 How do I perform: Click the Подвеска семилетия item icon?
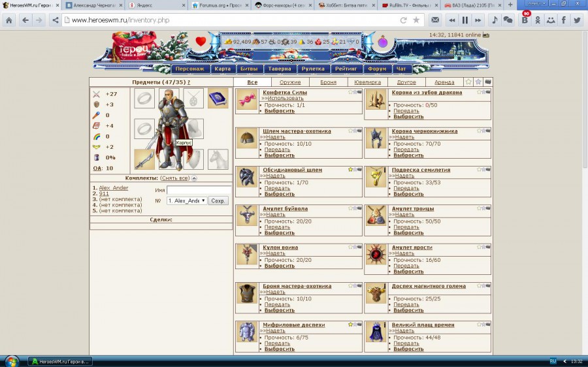[376, 176]
